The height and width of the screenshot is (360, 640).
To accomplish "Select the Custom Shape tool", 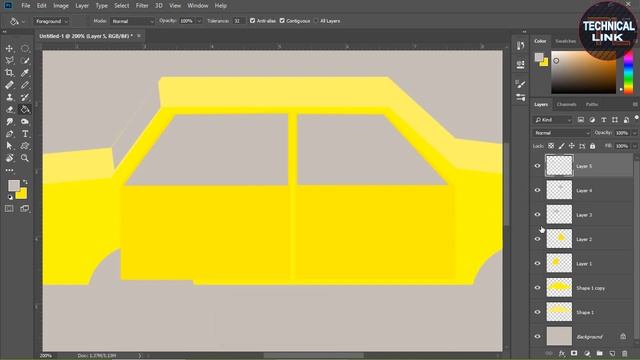I will (25, 146).
